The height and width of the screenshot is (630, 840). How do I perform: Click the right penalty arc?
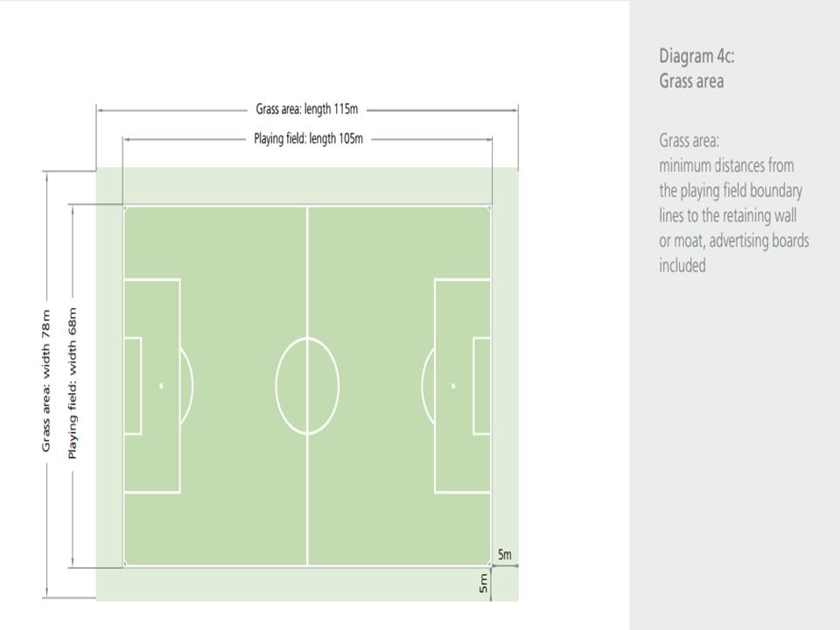[427, 386]
